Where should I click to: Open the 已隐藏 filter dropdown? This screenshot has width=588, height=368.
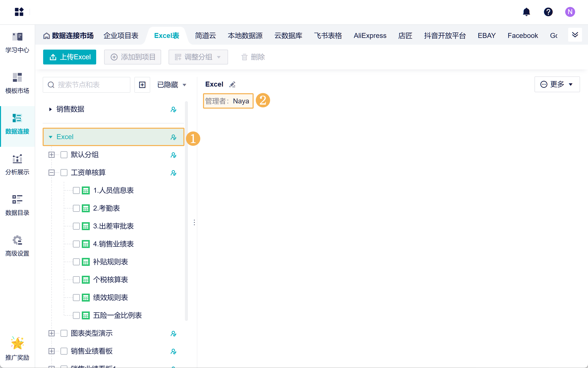[x=171, y=85]
